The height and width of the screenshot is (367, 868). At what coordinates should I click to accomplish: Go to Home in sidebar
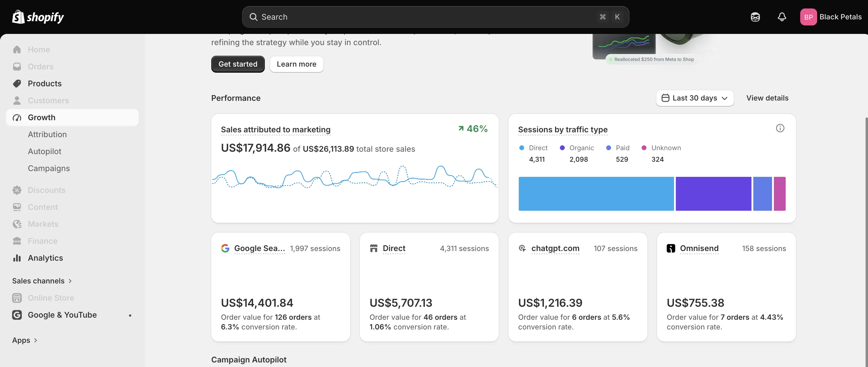point(72,50)
